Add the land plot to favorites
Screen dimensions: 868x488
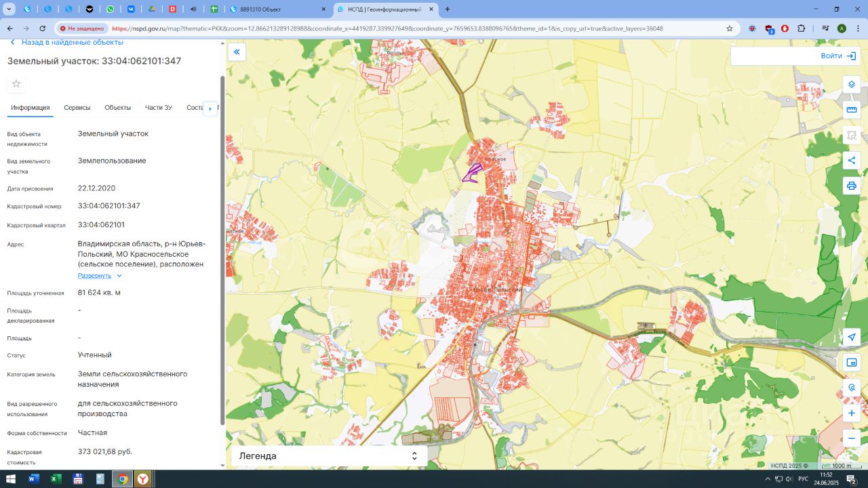tap(16, 84)
